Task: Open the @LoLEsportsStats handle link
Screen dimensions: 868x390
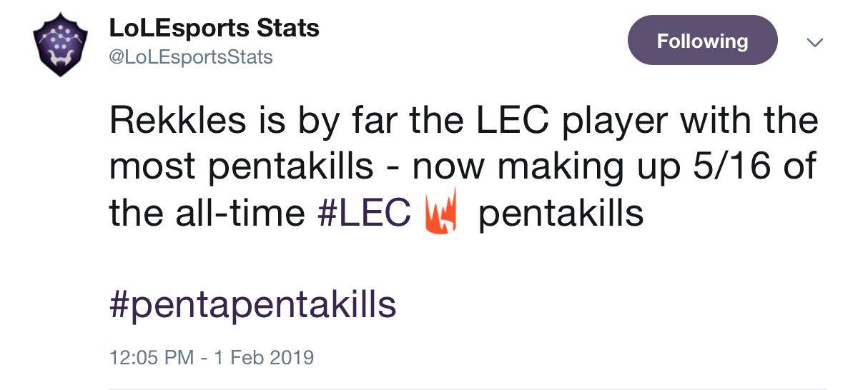Action: pos(190,57)
